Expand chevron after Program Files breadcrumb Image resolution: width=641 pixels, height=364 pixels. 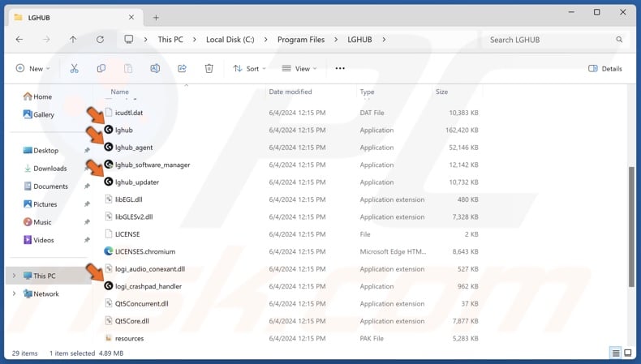336,40
